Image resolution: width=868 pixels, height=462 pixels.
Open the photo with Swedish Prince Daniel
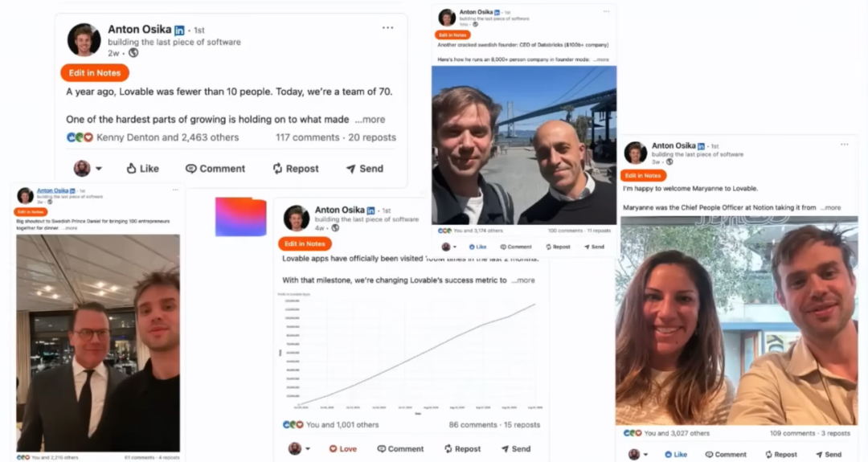coord(98,342)
